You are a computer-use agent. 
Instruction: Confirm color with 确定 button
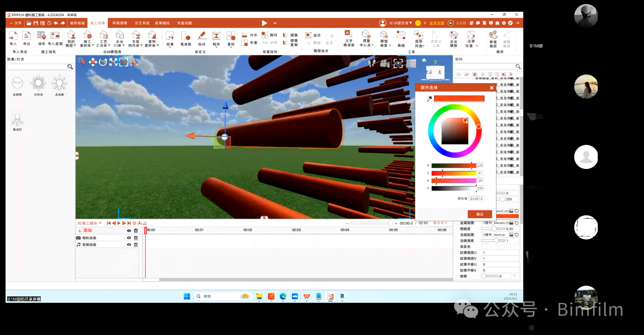pyautogui.click(x=480, y=214)
